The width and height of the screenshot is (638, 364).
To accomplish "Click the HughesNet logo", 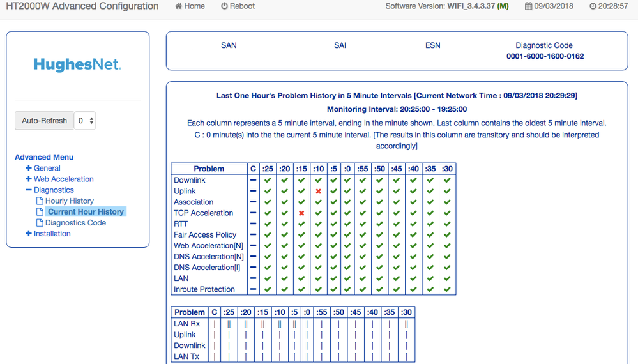I will [77, 64].
